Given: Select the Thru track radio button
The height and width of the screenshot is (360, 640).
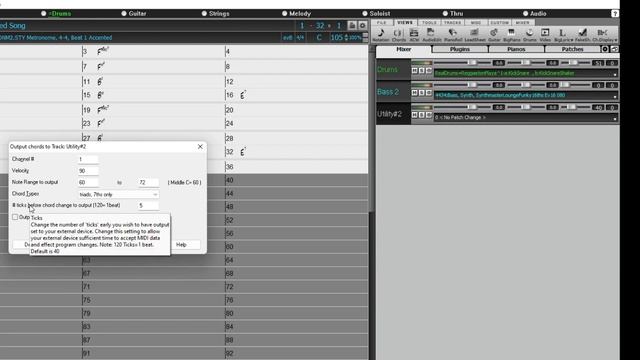Looking at the screenshot, I should point(445,13).
